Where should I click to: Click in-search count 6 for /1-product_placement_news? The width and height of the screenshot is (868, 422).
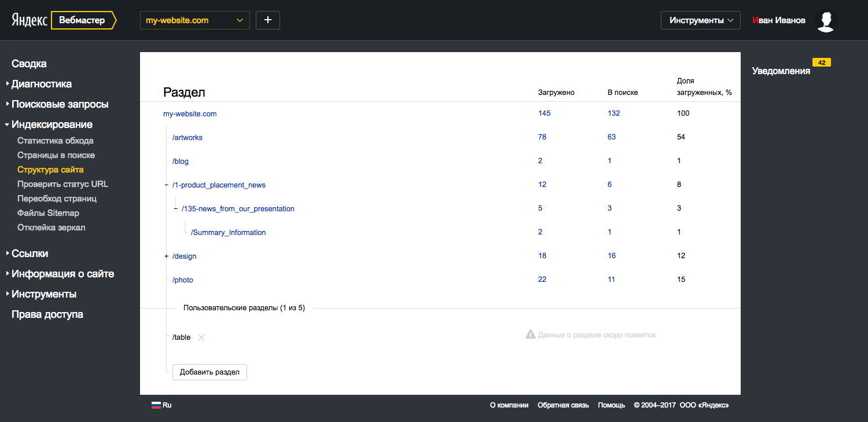[x=610, y=185]
